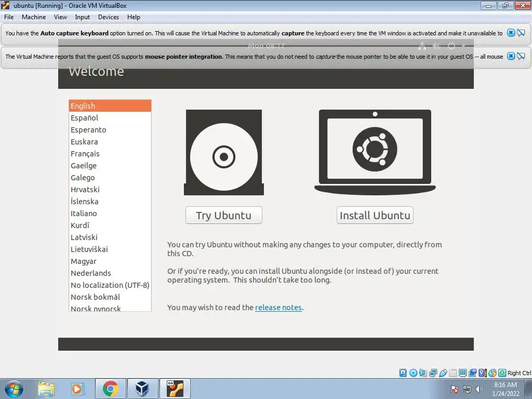Click the display settings status icon

(x=462, y=373)
